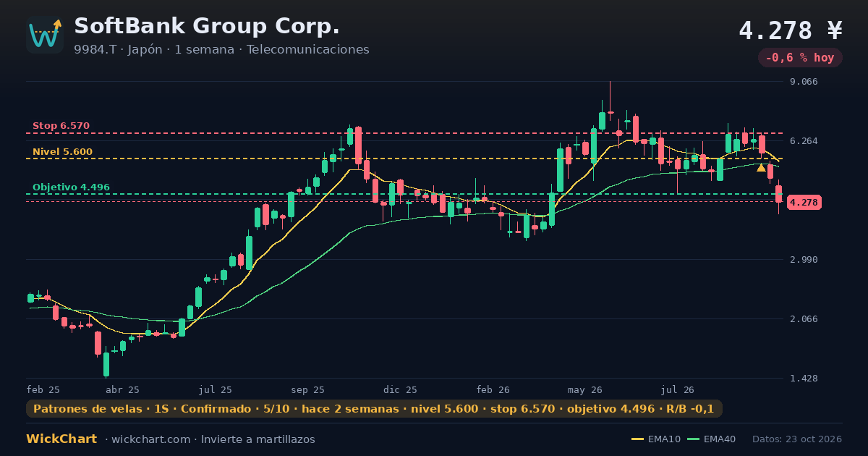
Task: Click the WickChart brand name in footer
Action: (x=61, y=439)
